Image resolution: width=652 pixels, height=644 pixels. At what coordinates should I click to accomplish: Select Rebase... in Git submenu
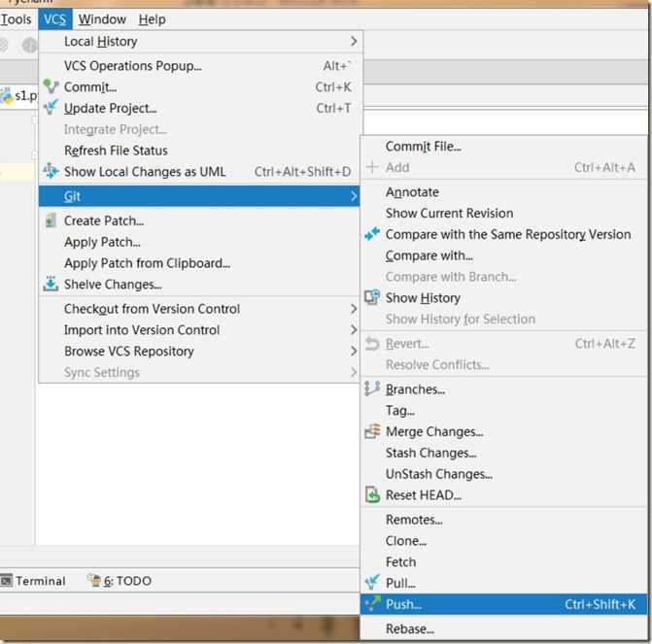click(x=503, y=628)
